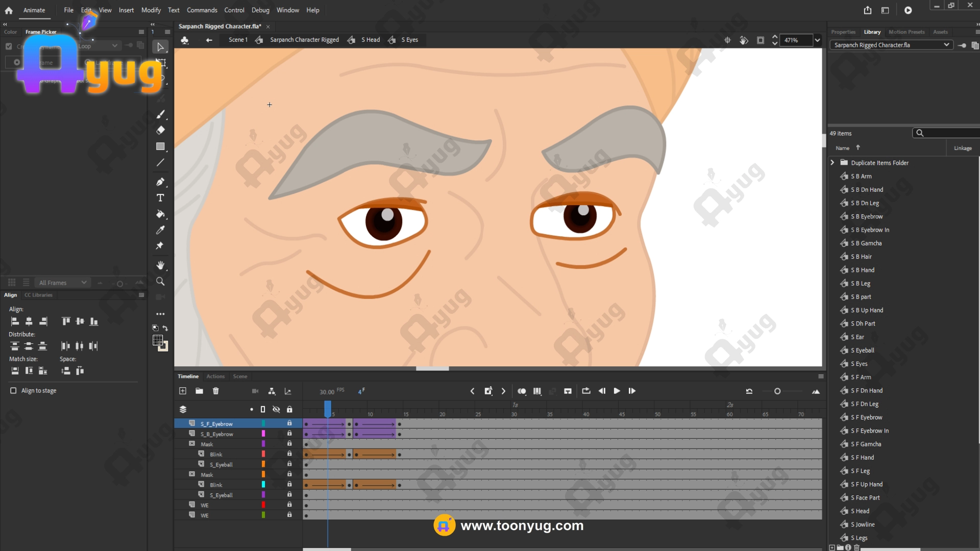Open the Modify menu
Screen dimensions: 980x551
(151, 10)
